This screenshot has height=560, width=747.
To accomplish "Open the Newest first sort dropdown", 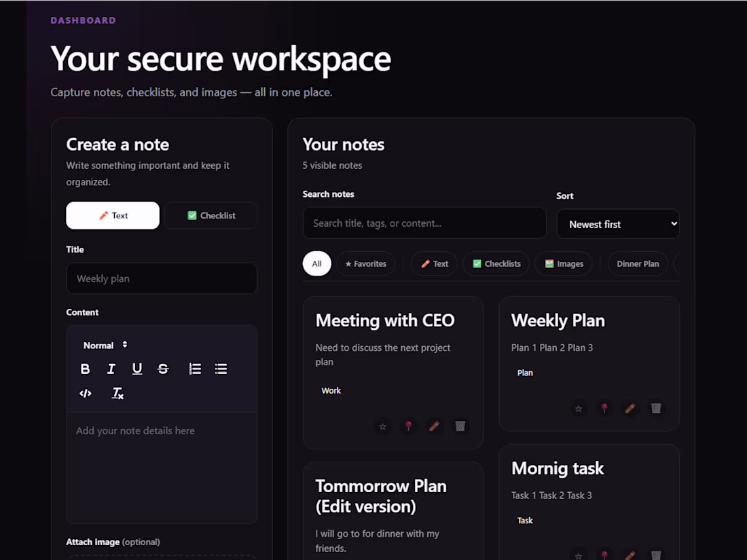I will (x=618, y=224).
